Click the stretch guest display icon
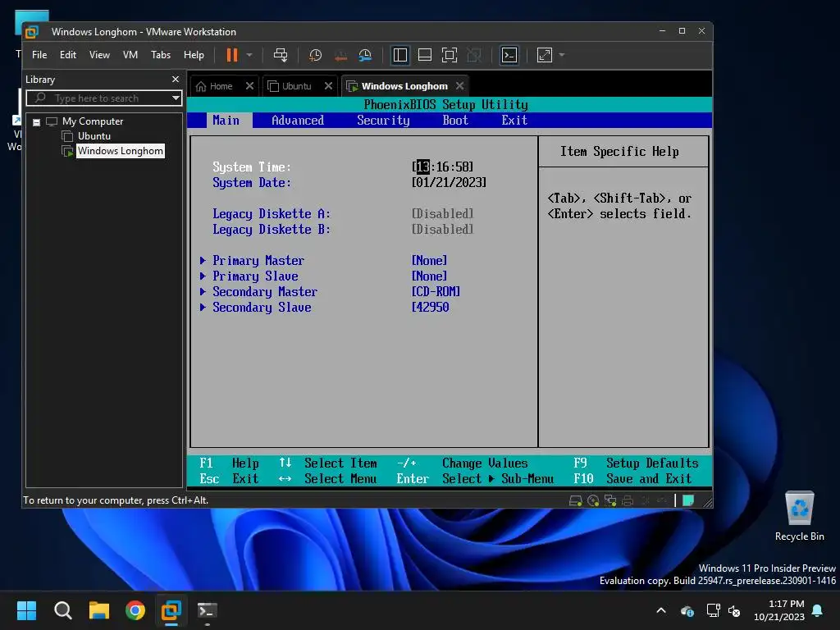Screen dimensions: 840x630 point(545,55)
